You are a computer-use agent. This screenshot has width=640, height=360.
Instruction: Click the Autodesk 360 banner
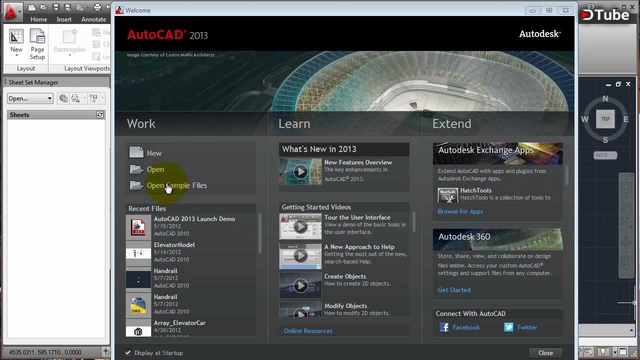(498, 240)
